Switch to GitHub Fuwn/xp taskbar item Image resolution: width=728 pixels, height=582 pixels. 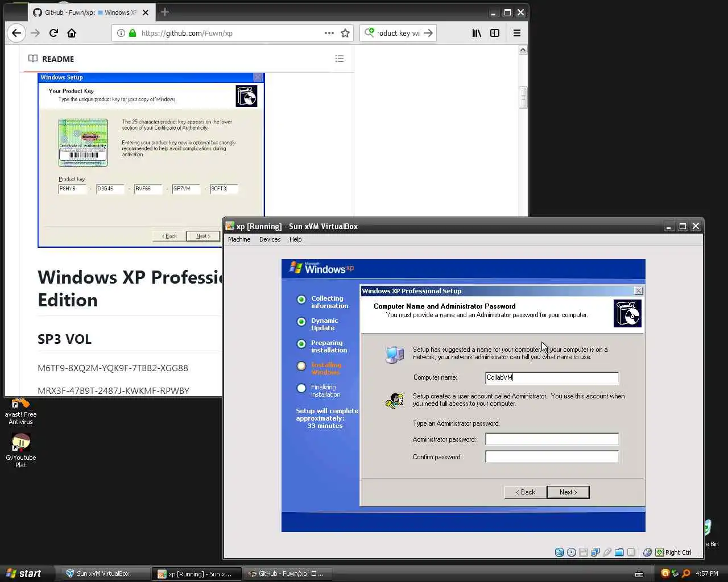click(x=288, y=573)
